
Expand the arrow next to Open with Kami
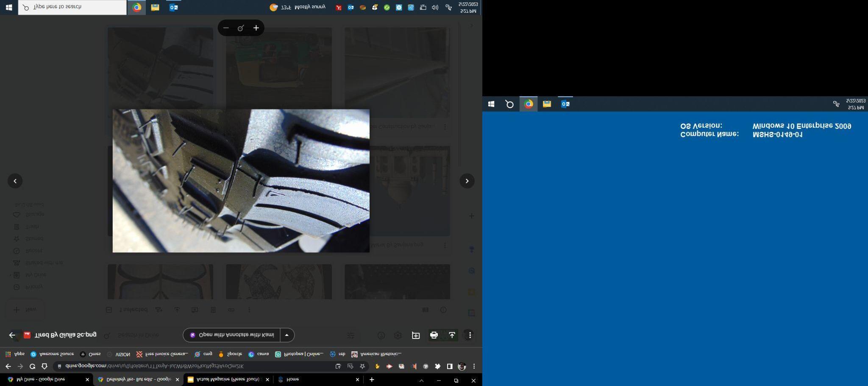(x=287, y=335)
